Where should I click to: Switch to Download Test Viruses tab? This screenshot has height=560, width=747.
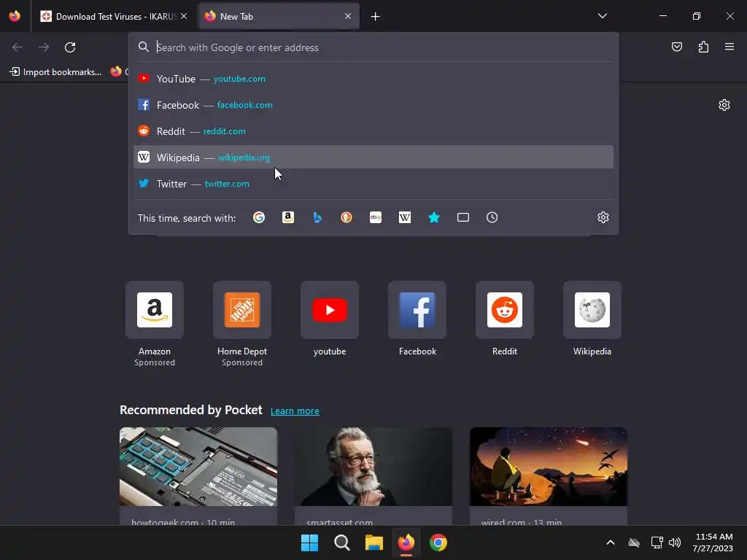click(113, 16)
